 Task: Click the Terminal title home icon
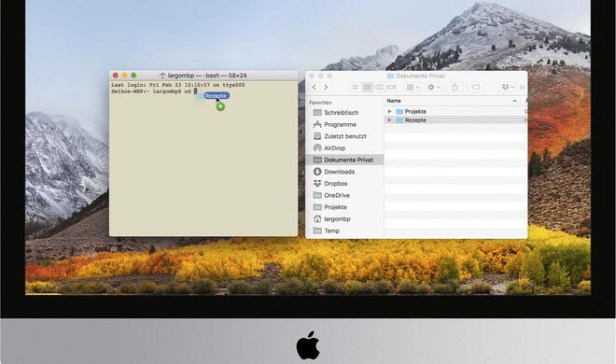(x=162, y=76)
